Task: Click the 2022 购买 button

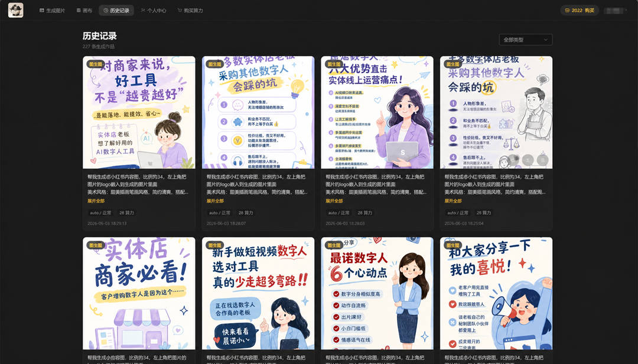Action: [580, 11]
